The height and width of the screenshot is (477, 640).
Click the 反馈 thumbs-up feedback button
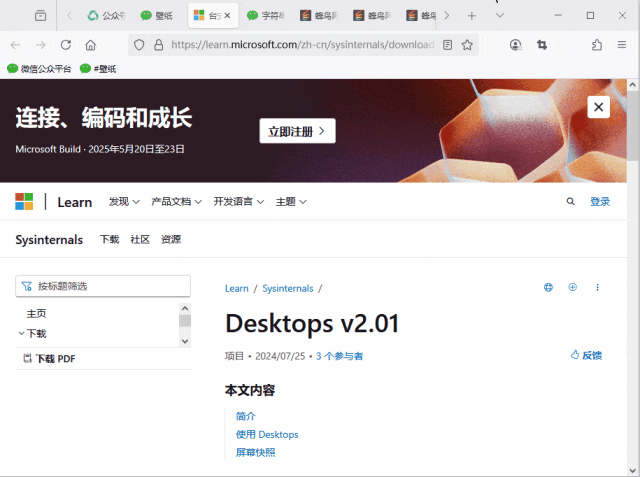coord(586,355)
